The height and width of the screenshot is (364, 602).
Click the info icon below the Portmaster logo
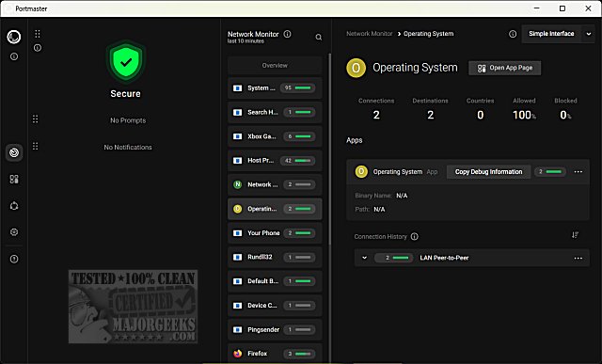14,56
